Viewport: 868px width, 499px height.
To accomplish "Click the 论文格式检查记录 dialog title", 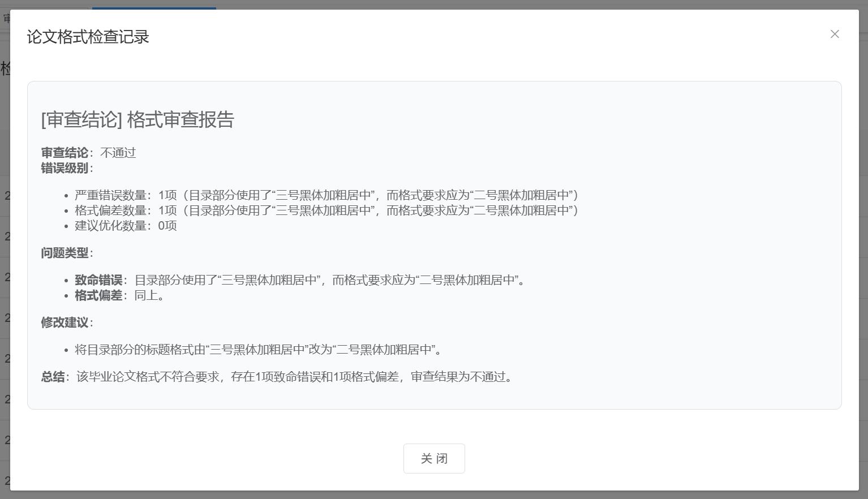I will click(x=88, y=37).
